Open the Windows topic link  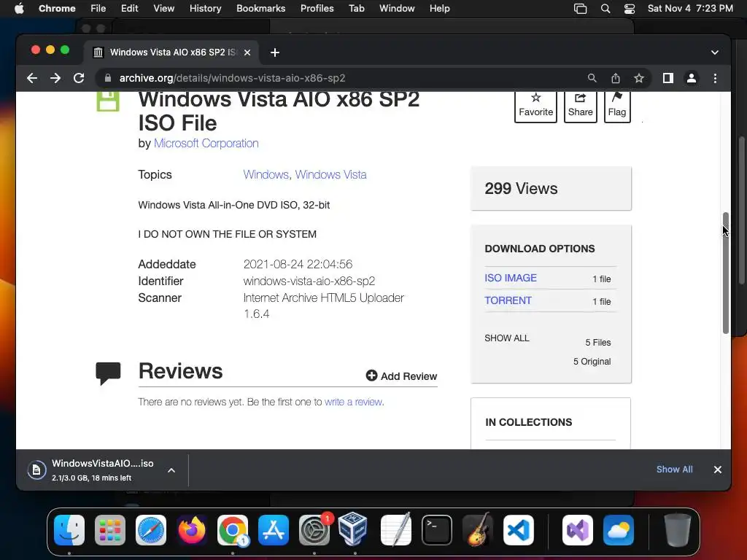pos(266,175)
